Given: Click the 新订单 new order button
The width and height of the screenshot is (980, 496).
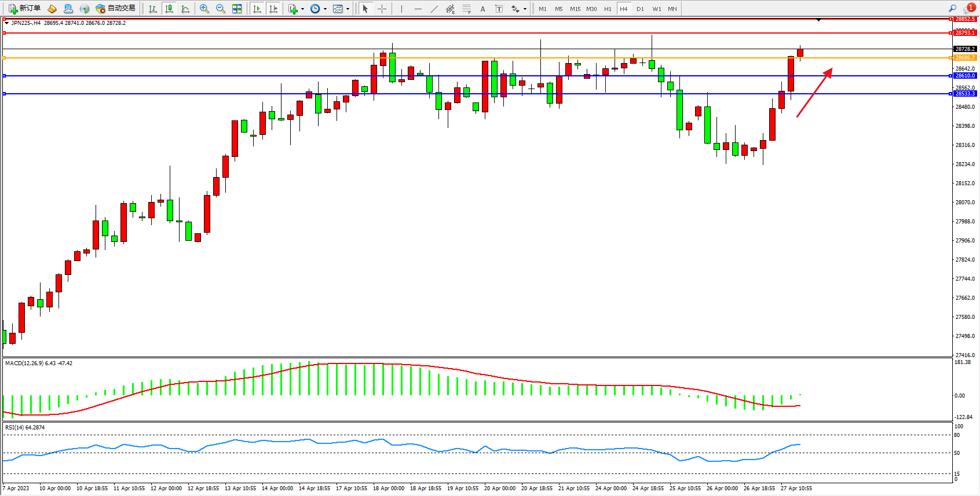Looking at the screenshot, I should tap(24, 9).
